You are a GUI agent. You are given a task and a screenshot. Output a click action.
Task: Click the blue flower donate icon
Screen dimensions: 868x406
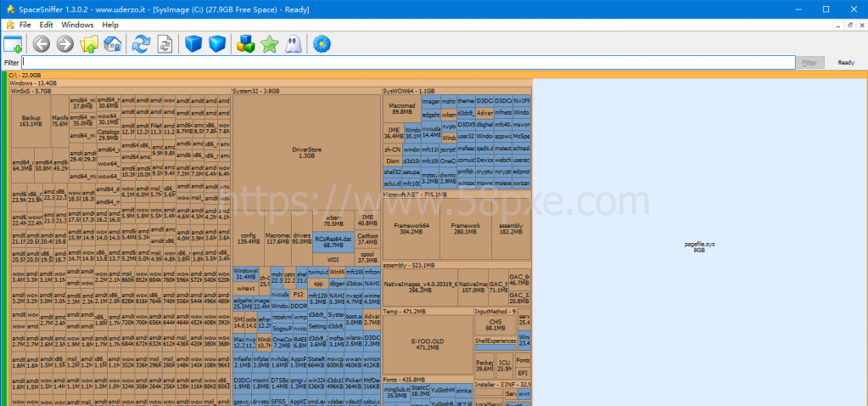tap(322, 44)
